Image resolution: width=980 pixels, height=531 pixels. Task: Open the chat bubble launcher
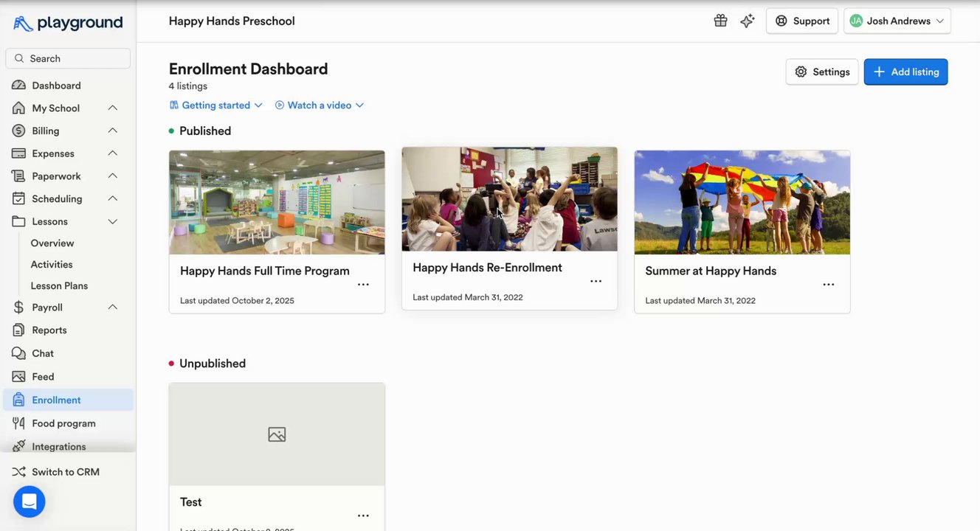(30, 502)
